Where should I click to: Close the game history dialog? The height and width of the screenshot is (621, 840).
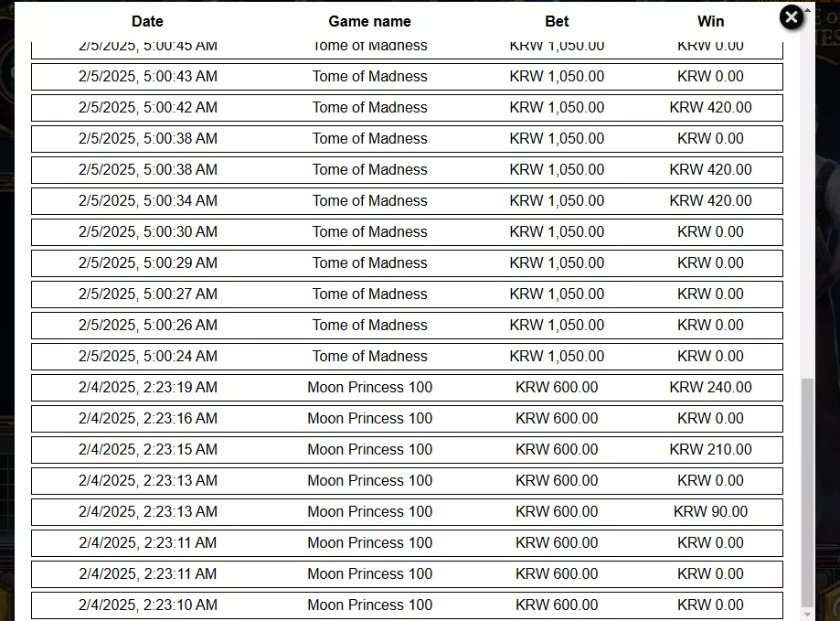pyautogui.click(x=792, y=17)
